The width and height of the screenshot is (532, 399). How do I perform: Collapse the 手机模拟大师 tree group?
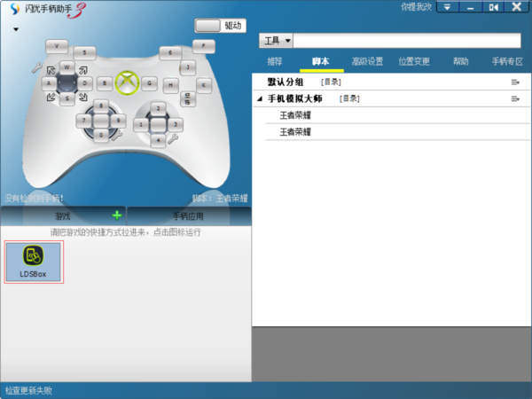click(x=260, y=98)
